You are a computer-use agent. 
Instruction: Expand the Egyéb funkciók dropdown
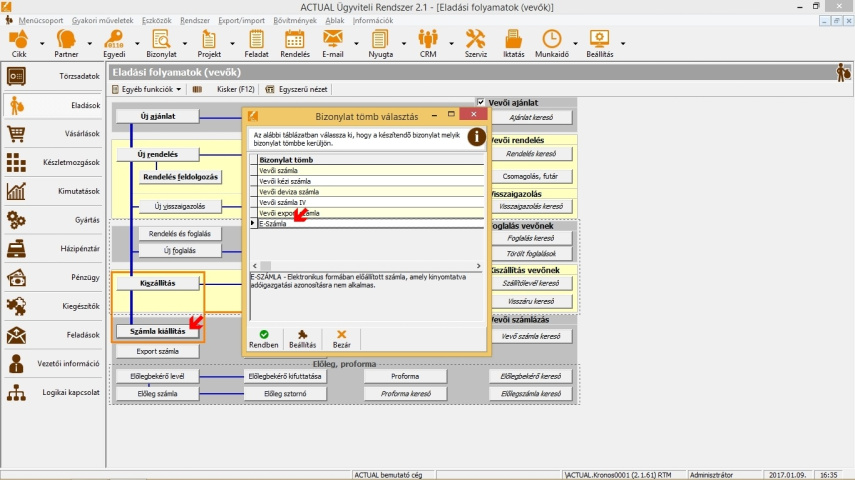coord(150,90)
